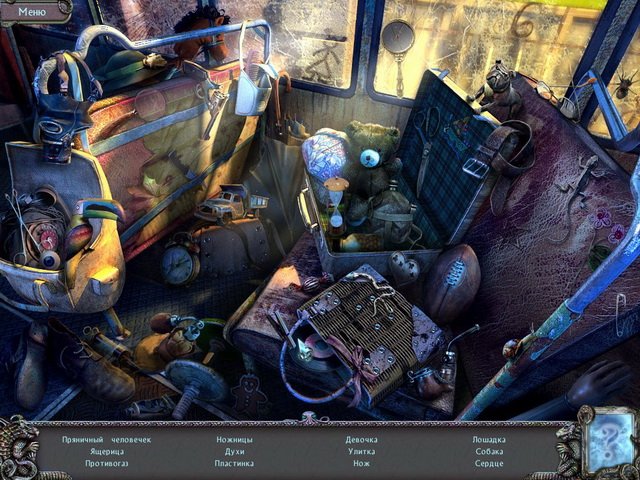Select the 'Лошадка' item in the list
This screenshot has width=640, height=480.
click(x=489, y=439)
